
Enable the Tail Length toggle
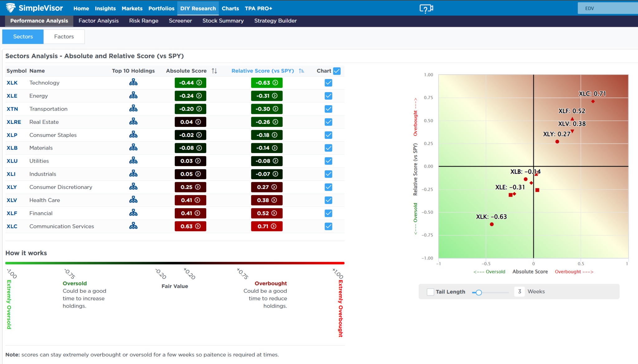430,292
